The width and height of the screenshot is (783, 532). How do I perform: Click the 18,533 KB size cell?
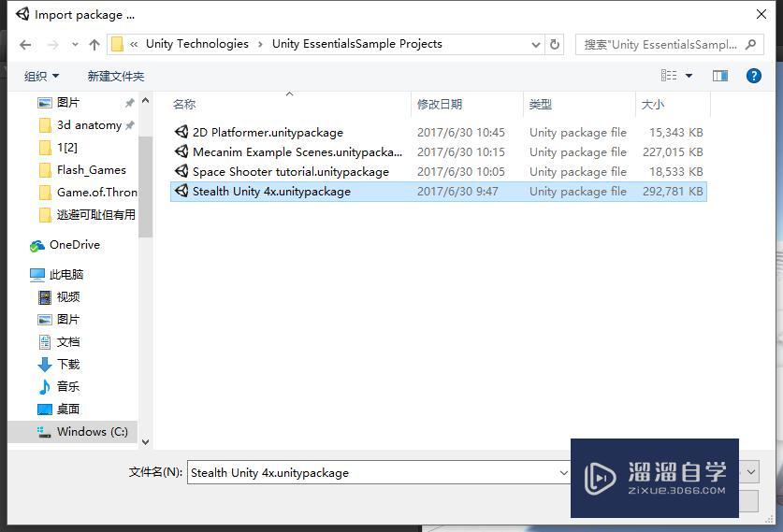[x=675, y=172]
